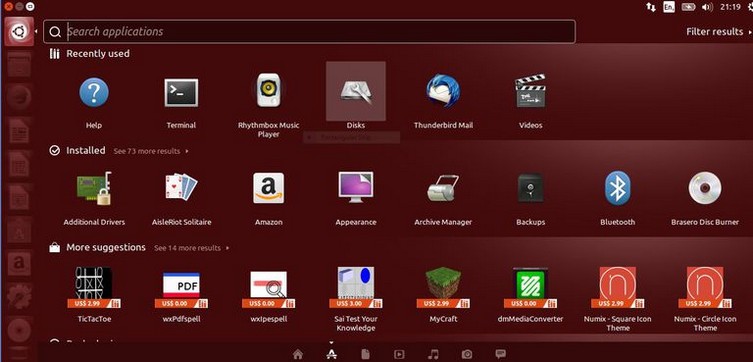Open Additional Drivers

tap(94, 188)
